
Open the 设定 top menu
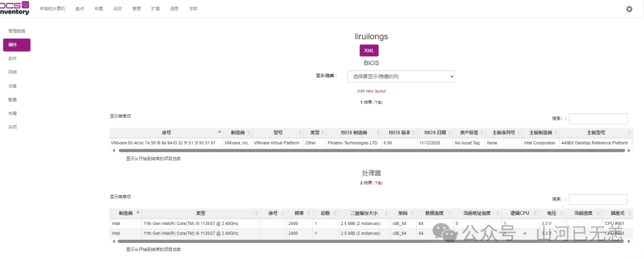pyautogui.click(x=117, y=8)
